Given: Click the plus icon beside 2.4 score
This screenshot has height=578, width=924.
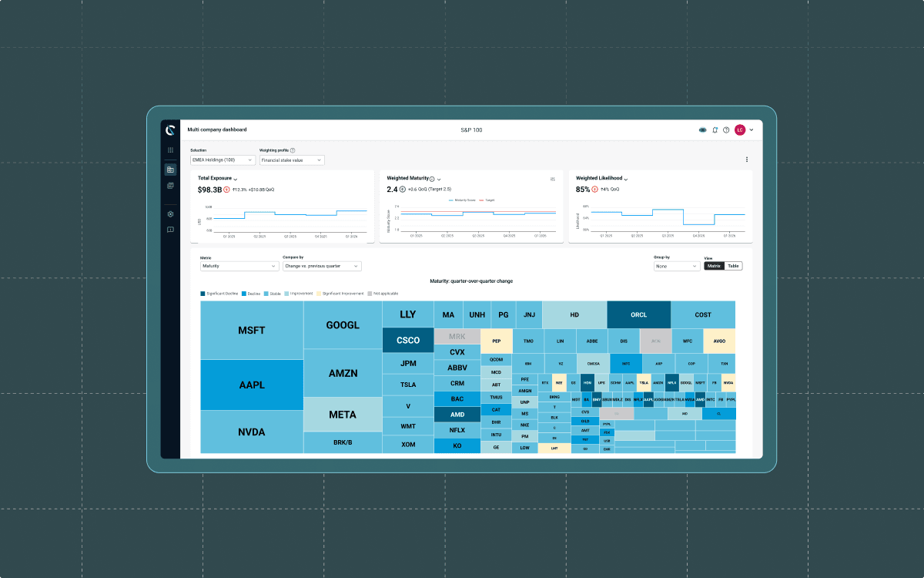Looking at the screenshot, I should (x=402, y=189).
